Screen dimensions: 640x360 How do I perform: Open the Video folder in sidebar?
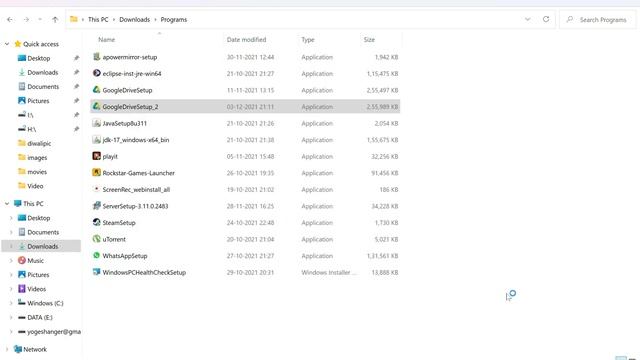35,186
